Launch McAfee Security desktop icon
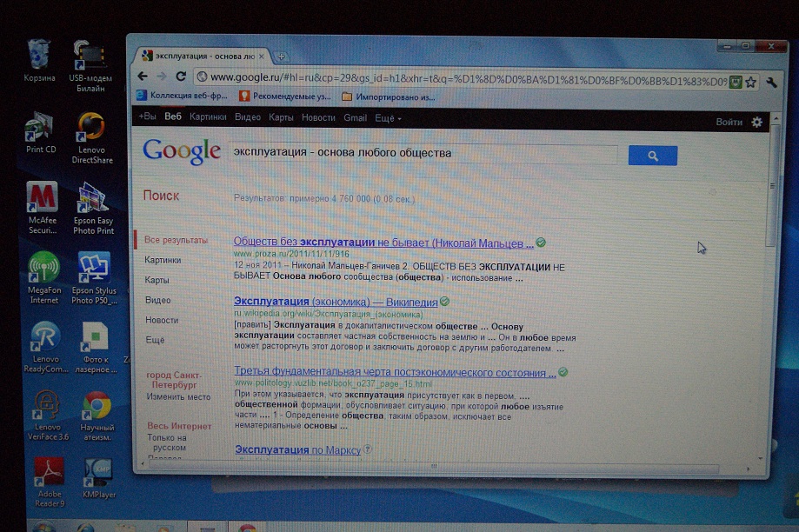Screen dimensions: 799x532 (43, 208)
